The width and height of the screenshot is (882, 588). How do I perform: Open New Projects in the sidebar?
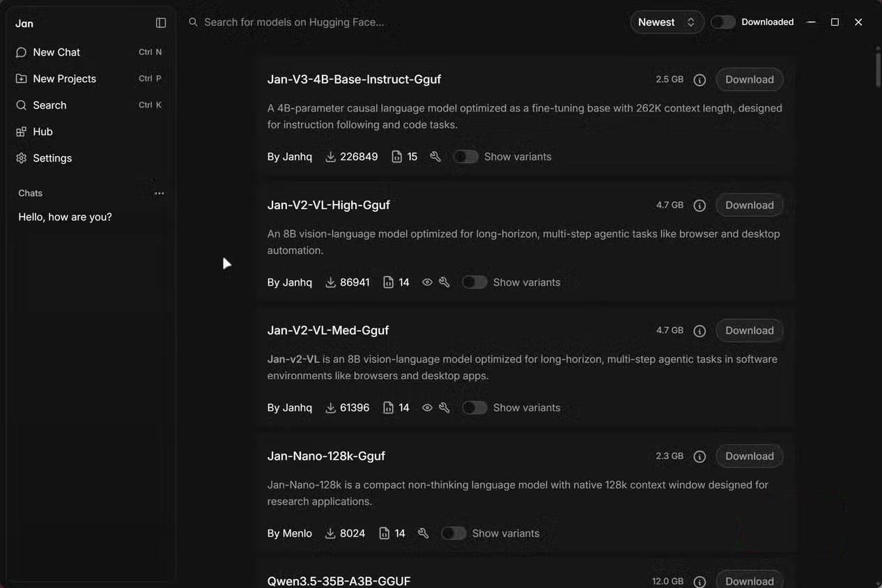(88, 79)
